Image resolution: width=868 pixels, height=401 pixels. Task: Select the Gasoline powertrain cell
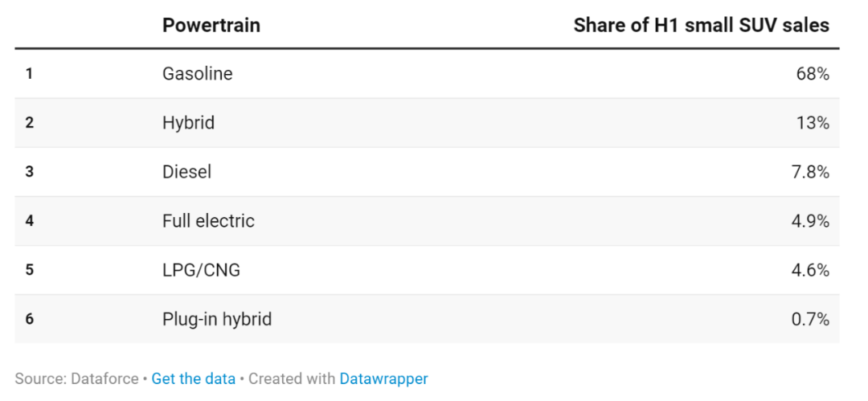197,74
